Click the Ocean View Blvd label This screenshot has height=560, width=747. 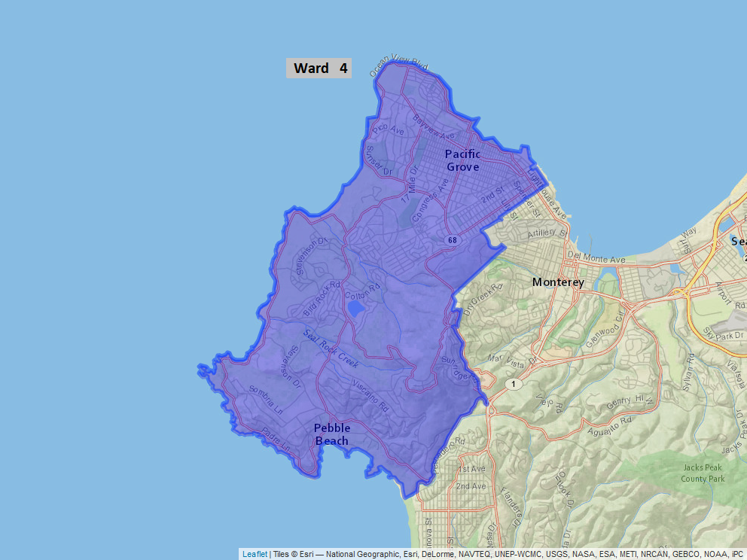pyautogui.click(x=398, y=66)
